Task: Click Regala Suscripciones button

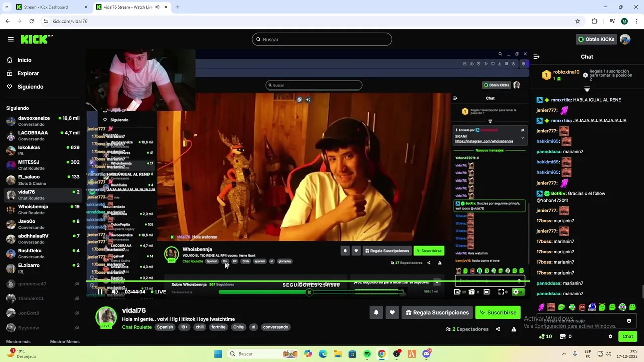Action: [x=437, y=312]
